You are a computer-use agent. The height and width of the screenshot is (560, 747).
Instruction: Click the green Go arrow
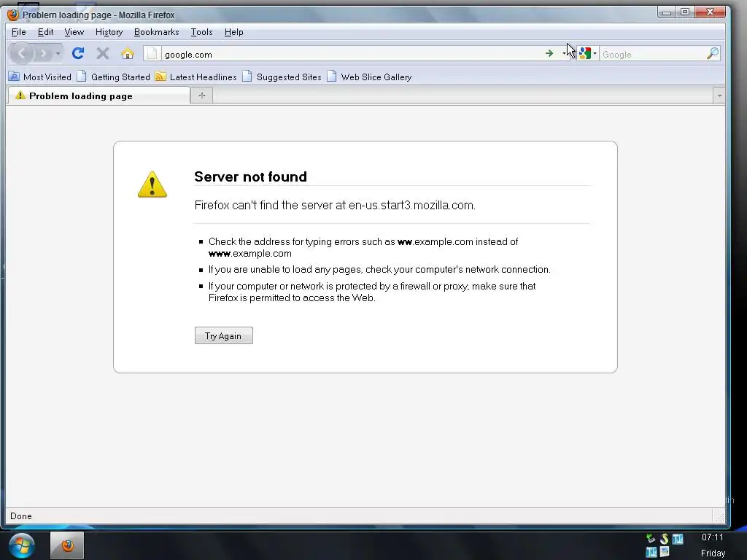point(549,54)
